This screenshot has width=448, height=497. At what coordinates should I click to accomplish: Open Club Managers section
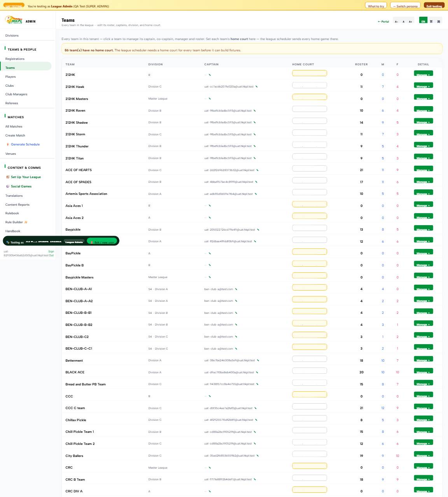coord(16,94)
